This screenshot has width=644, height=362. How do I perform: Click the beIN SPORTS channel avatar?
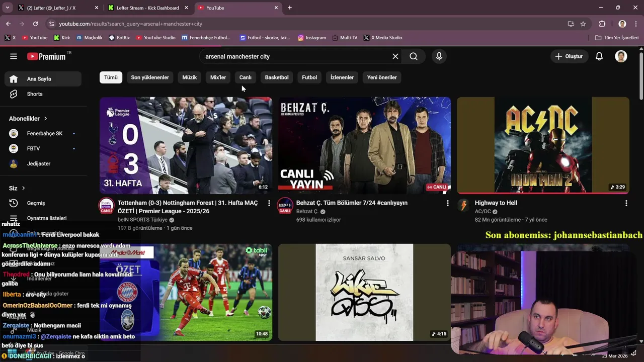[106, 206]
